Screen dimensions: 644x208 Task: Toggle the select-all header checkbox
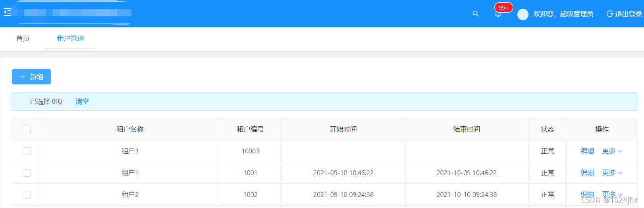[x=27, y=129]
